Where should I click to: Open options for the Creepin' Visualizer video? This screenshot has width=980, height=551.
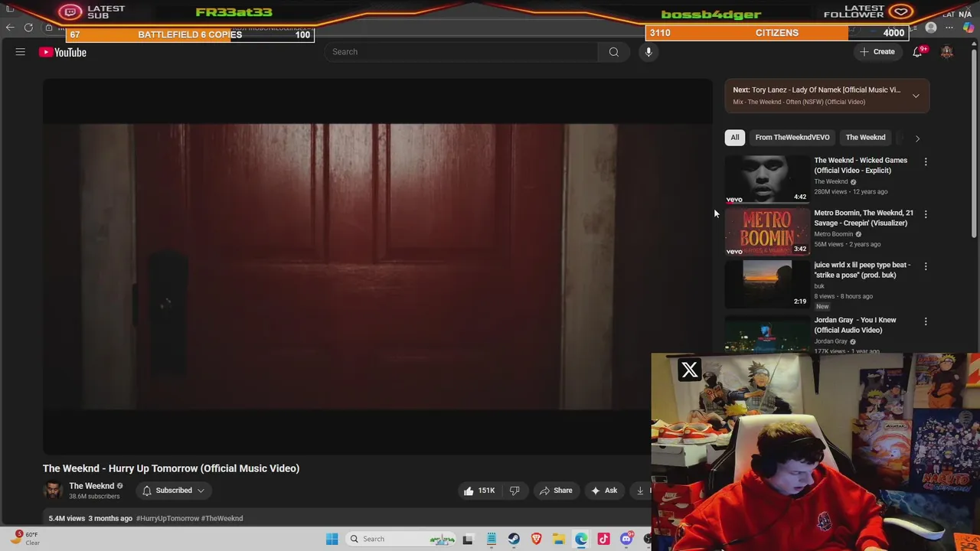(926, 214)
